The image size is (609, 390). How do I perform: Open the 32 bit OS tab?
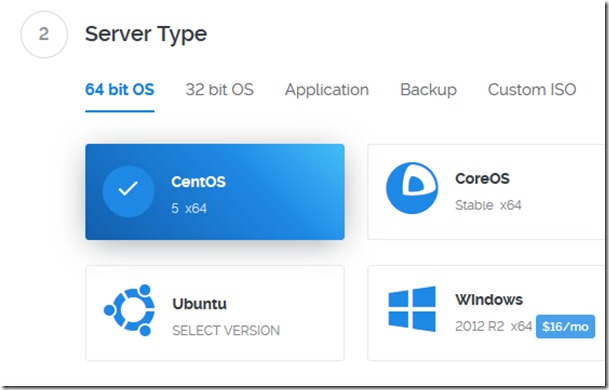point(219,90)
